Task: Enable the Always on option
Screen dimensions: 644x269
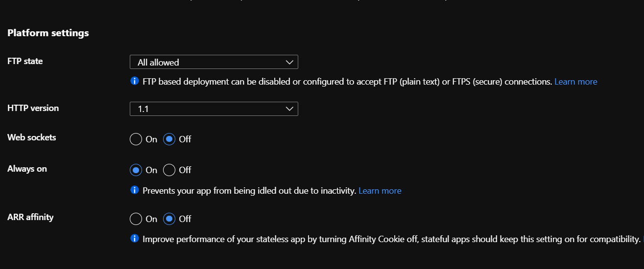Action: [136, 170]
